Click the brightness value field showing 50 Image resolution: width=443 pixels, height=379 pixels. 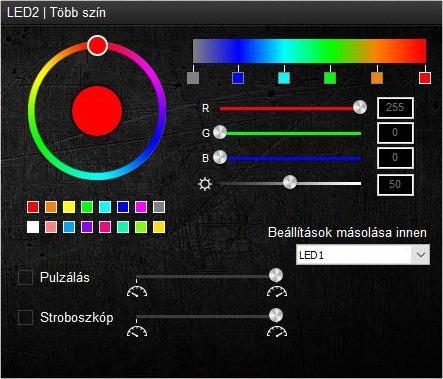395,184
